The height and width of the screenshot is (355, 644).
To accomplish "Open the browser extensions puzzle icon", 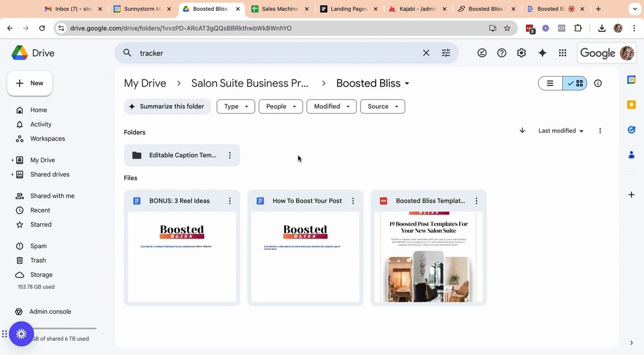I will click(x=578, y=28).
